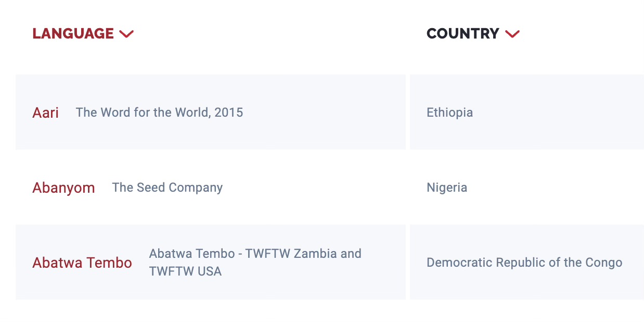The width and height of the screenshot is (644, 324).
Task: Click the red chevron beside COUNTRY
Action: point(512,34)
